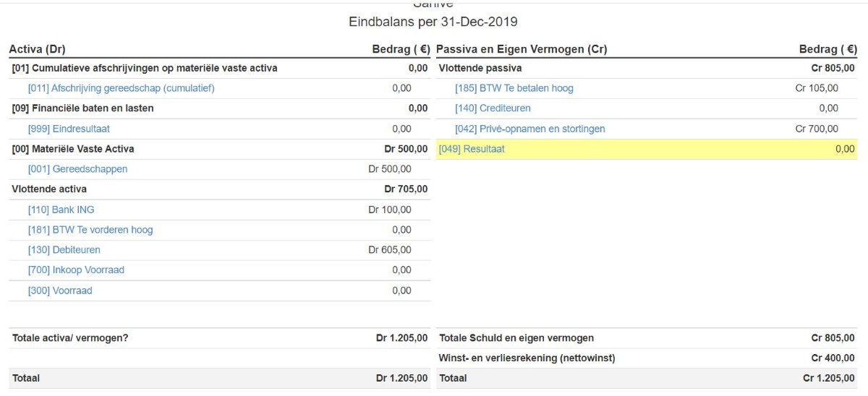View the [110] Bank ING ledger
Image resolution: width=868 pixels, height=396 pixels.
(61, 210)
